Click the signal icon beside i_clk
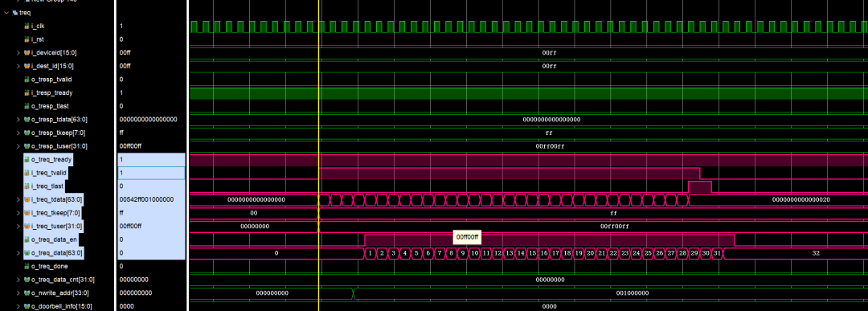This screenshot has width=868, height=311. tap(27, 26)
